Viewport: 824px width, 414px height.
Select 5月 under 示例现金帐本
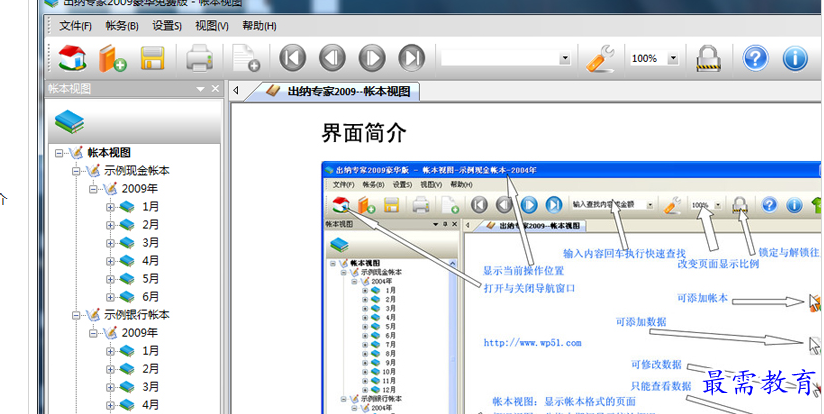pyautogui.click(x=150, y=279)
